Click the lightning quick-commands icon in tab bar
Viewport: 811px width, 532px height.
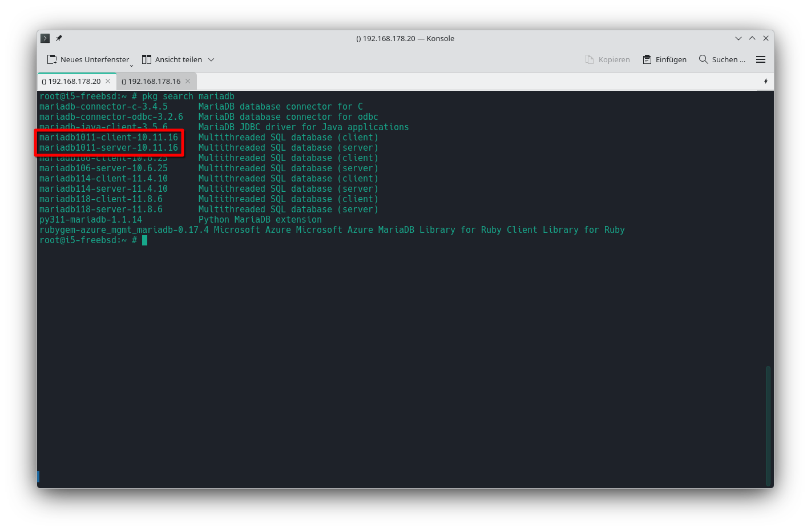point(765,81)
